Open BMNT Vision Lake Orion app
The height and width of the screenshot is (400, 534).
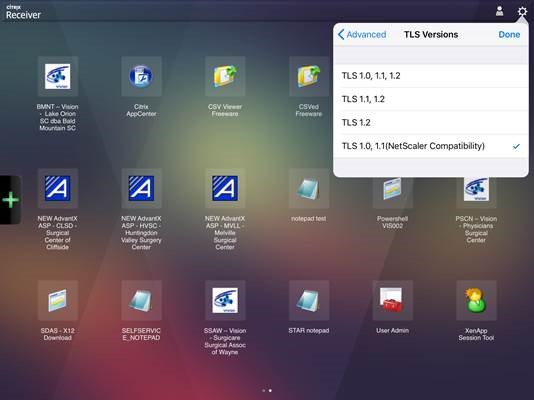(x=58, y=76)
